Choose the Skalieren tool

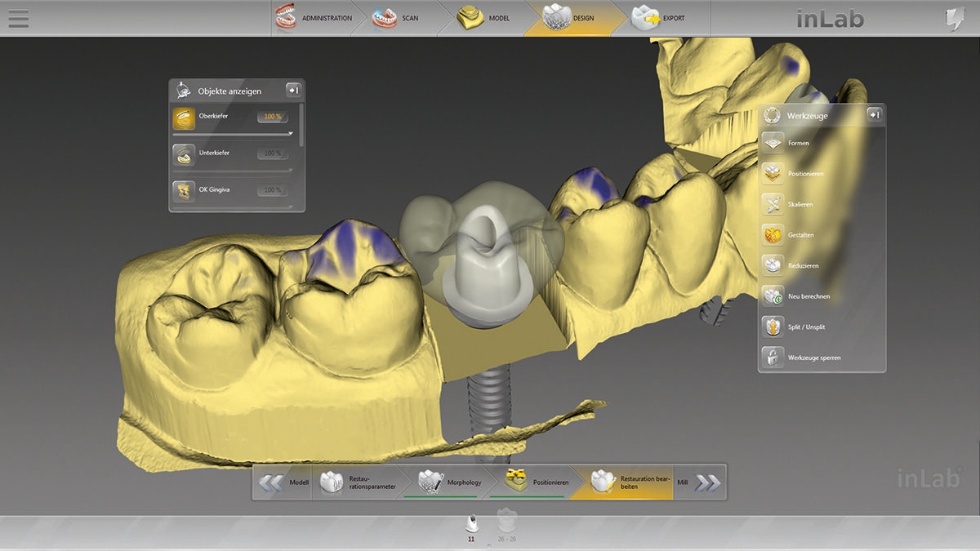pos(773,204)
